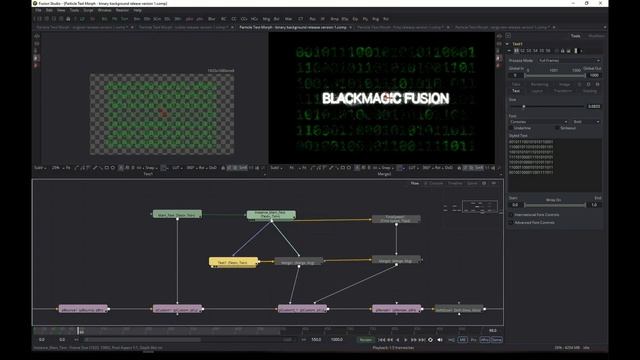Image resolution: width=640 pixels, height=360 pixels.
Task: Step back one frame
Action: click(x=390, y=340)
